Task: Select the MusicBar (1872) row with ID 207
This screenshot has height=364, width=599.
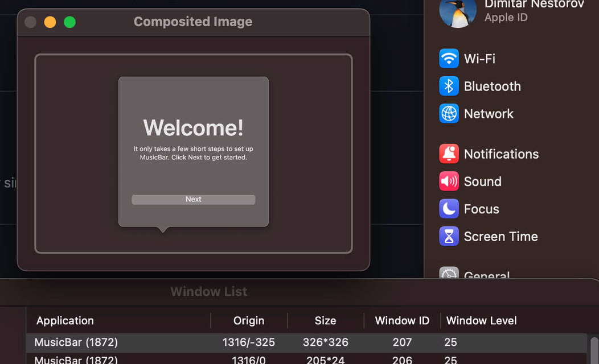Action: (306, 342)
